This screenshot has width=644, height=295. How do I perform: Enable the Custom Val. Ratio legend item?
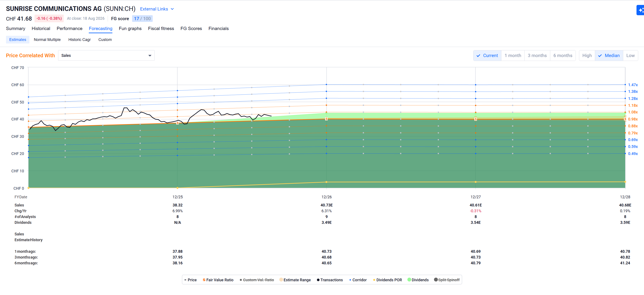click(257, 280)
